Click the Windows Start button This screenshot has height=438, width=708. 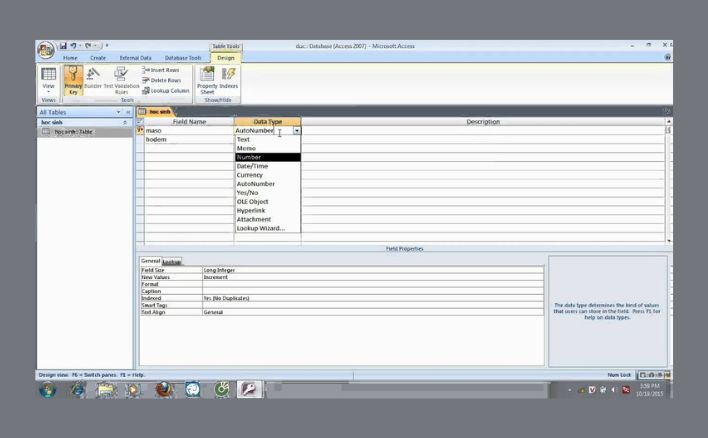coord(47,390)
